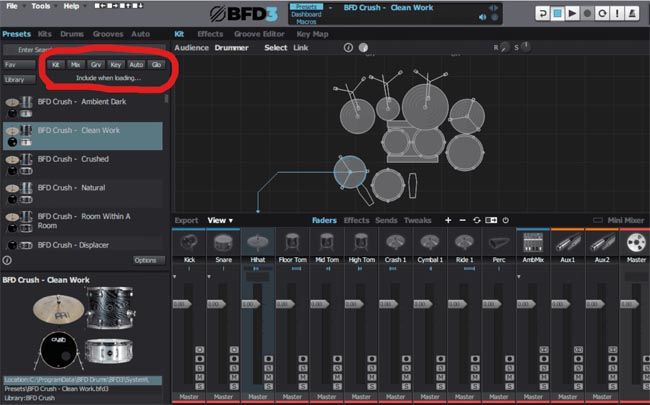This screenshot has height=405, width=650.
Task: Click the Aux2 channel cable icon
Action: coord(602,243)
